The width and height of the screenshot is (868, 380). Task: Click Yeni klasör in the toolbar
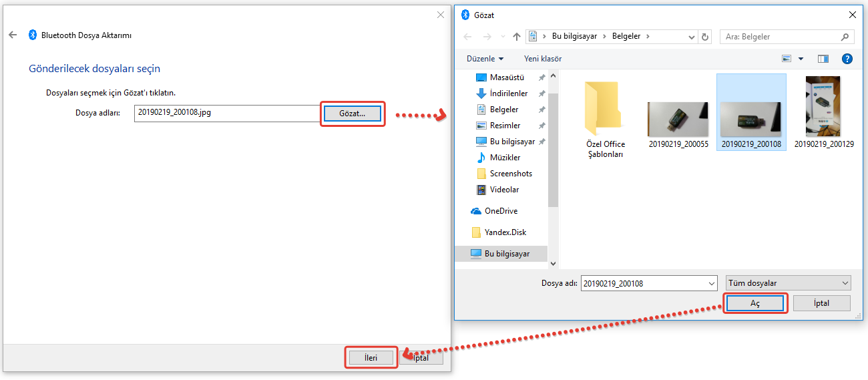pos(543,59)
